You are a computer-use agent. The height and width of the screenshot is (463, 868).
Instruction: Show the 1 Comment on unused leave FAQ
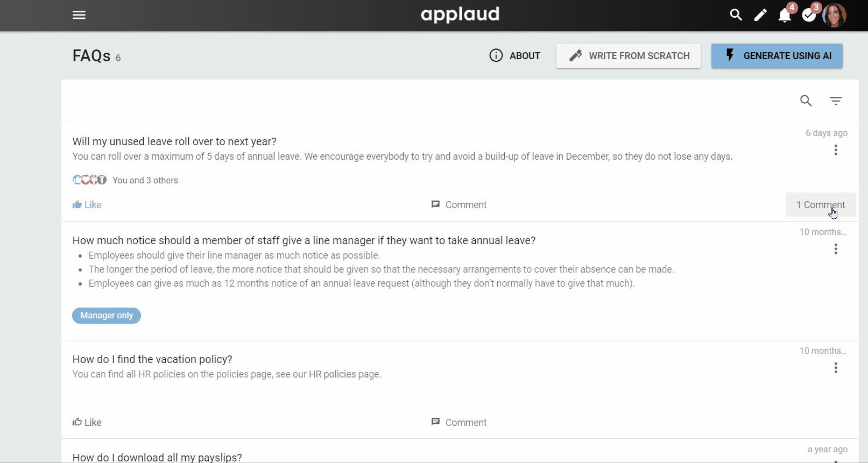(x=821, y=205)
